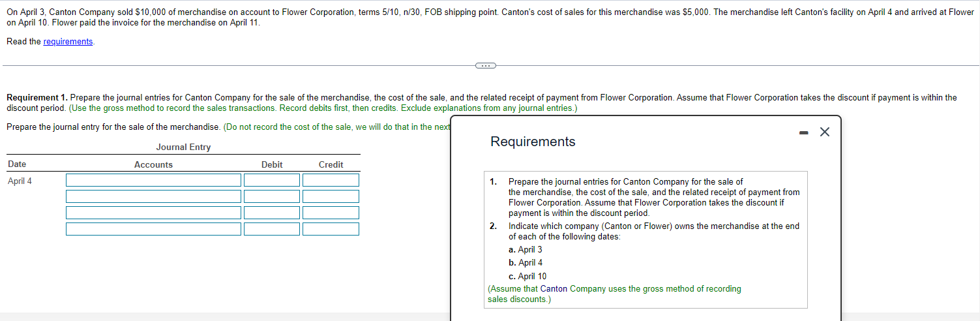Viewport: 980px width, 321px height.
Task: Close the Requirements popup
Action: pyautogui.click(x=825, y=132)
